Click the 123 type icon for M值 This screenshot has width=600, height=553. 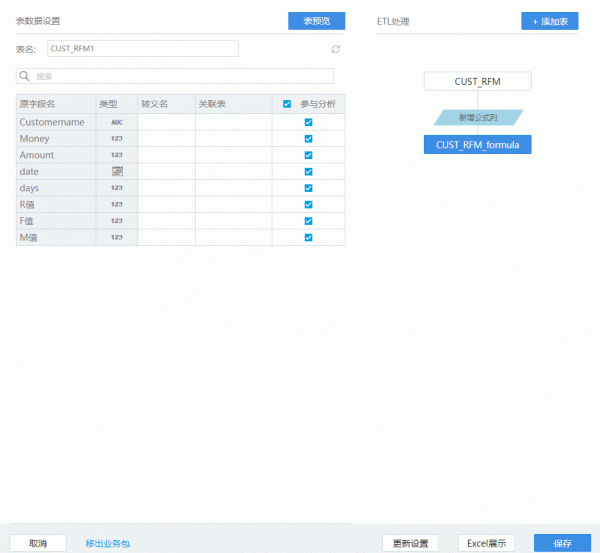[117, 237]
